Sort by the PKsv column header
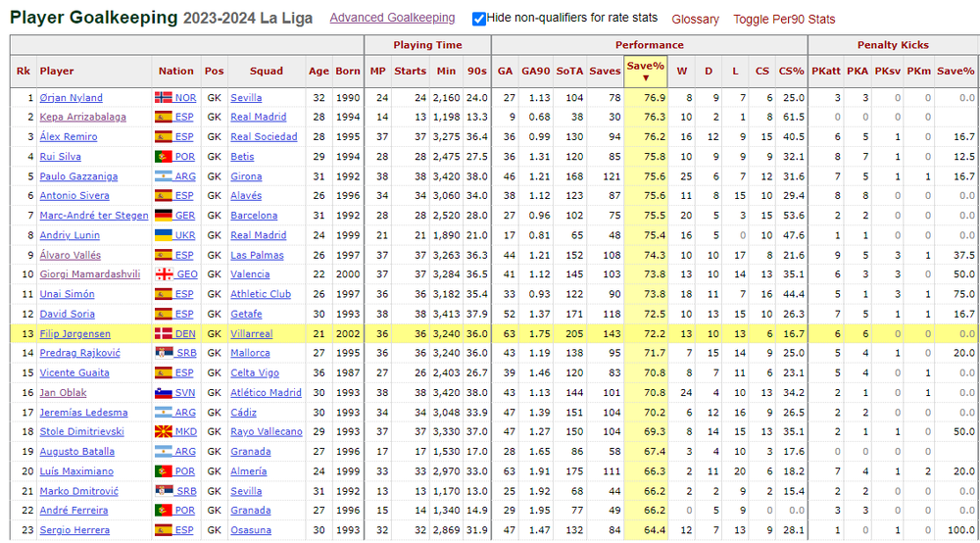Viewport: 980px width, 543px height. click(x=888, y=72)
